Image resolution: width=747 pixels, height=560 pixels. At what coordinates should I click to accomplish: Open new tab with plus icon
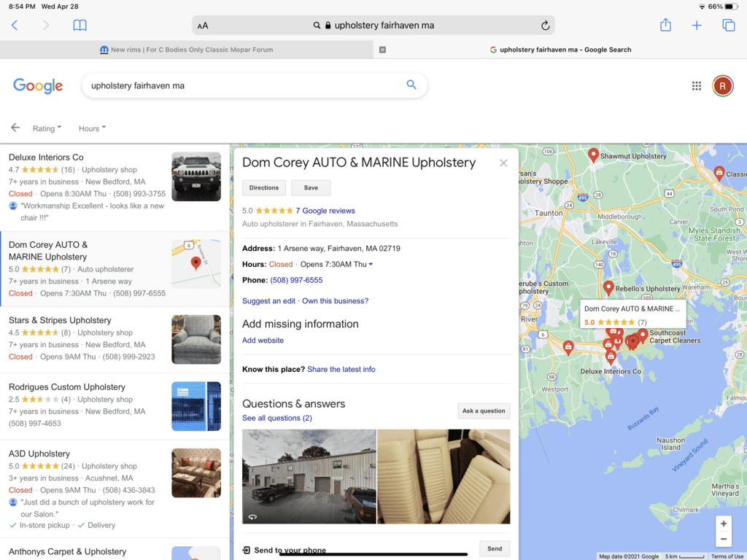pos(697,26)
